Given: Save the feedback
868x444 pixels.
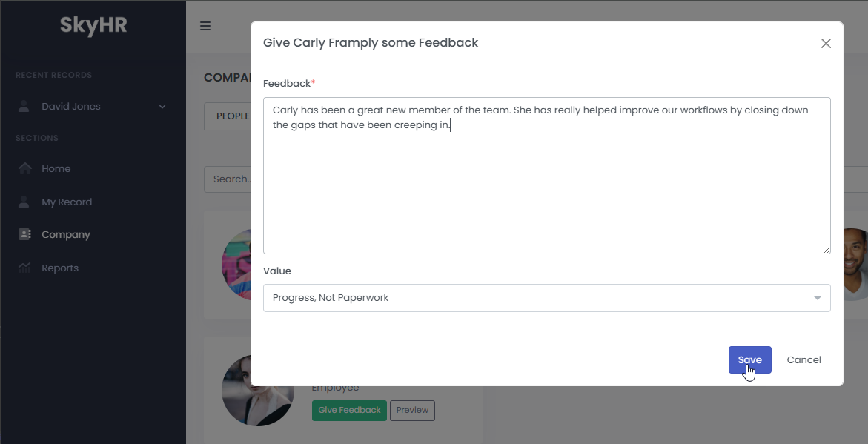Looking at the screenshot, I should pyautogui.click(x=749, y=360).
